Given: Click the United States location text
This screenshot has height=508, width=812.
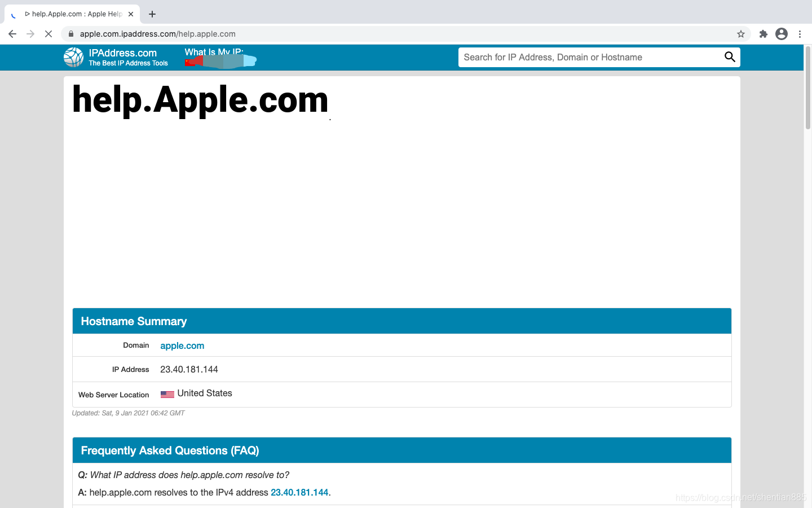Looking at the screenshot, I should point(205,393).
